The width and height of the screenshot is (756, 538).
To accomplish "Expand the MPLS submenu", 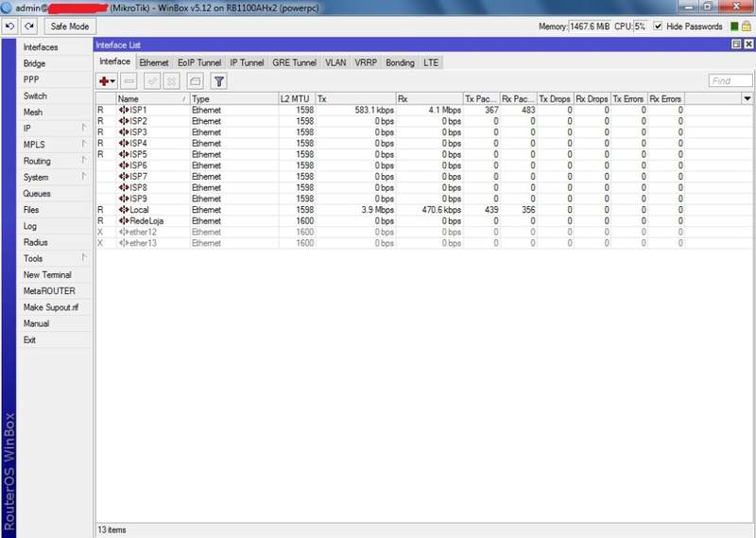I will (x=54, y=145).
